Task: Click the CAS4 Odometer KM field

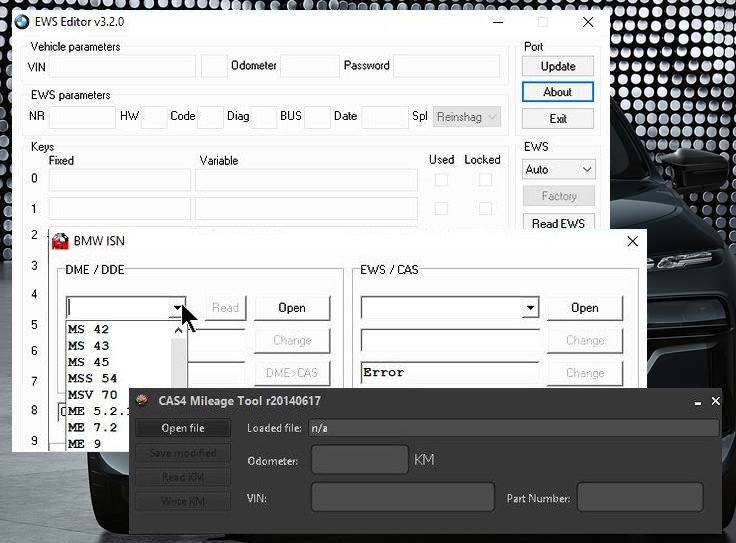Action: click(360, 459)
